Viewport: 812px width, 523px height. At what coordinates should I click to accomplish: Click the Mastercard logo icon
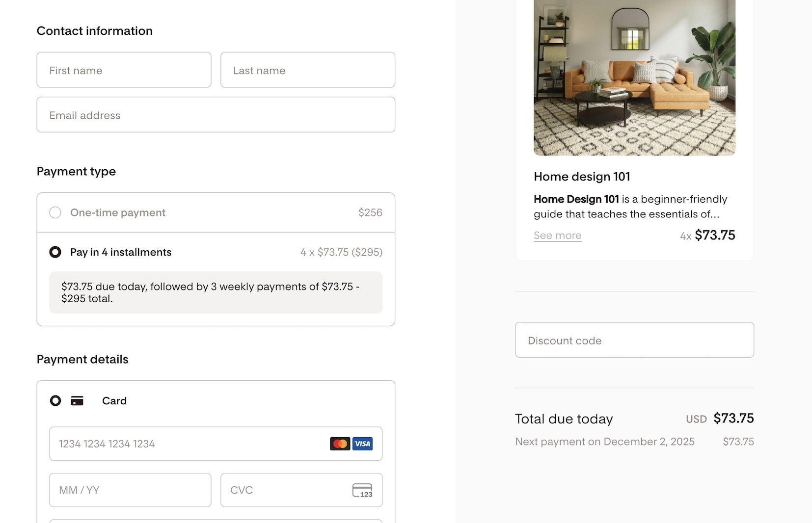tap(340, 444)
